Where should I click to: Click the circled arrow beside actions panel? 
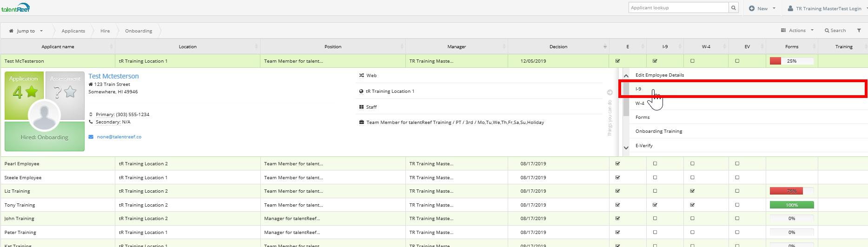point(610,92)
